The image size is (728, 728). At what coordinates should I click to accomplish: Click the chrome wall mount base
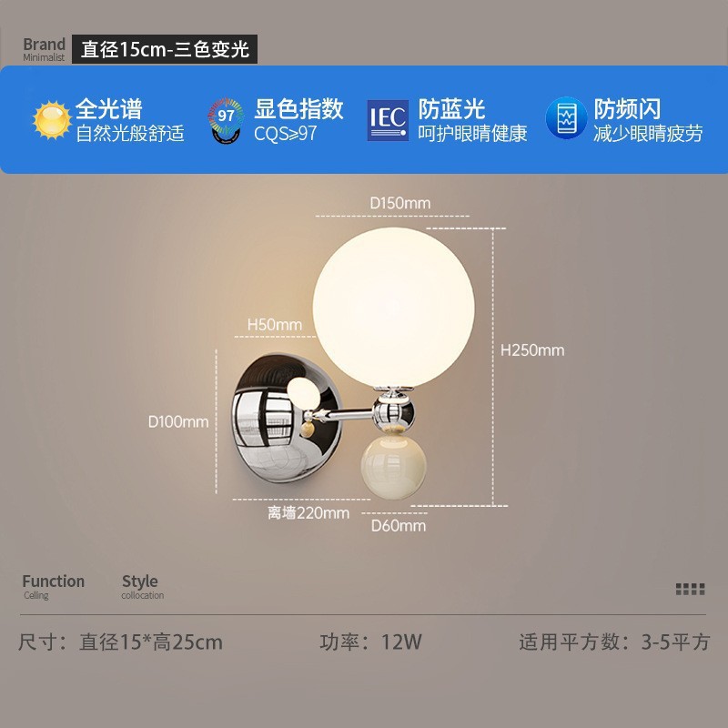(x=287, y=418)
